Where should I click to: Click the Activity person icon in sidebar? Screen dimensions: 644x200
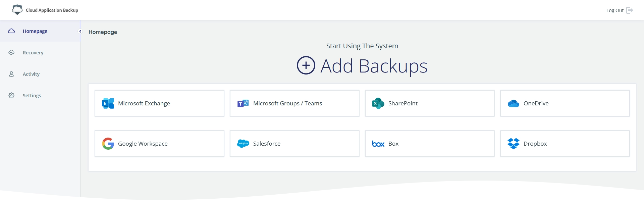point(11,74)
